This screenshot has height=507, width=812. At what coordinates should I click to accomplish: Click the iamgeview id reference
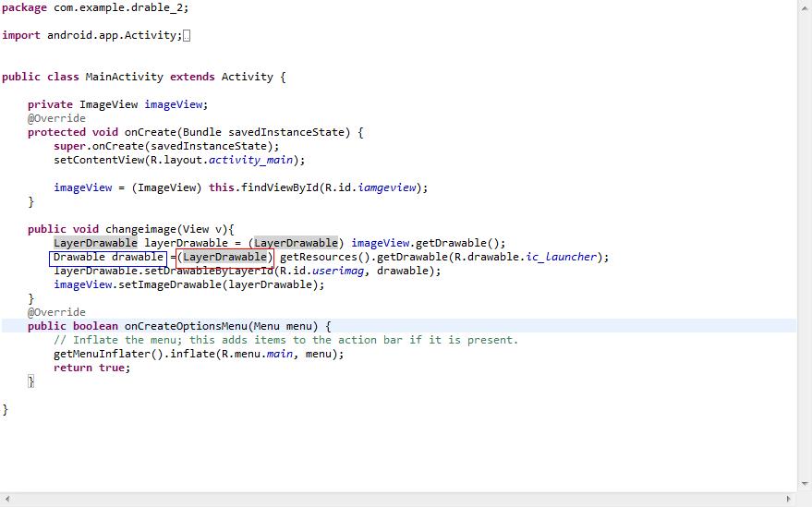tap(386, 187)
